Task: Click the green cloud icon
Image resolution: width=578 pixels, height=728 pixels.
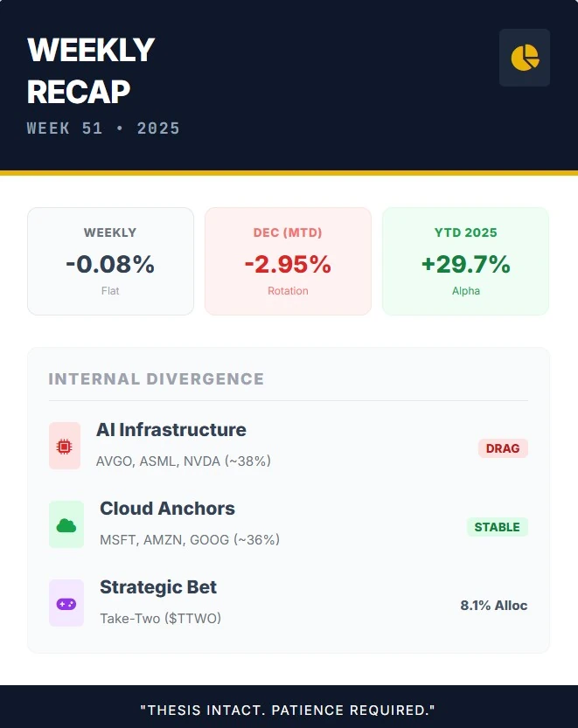Action: pyautogui.click(x=66, y=525)
